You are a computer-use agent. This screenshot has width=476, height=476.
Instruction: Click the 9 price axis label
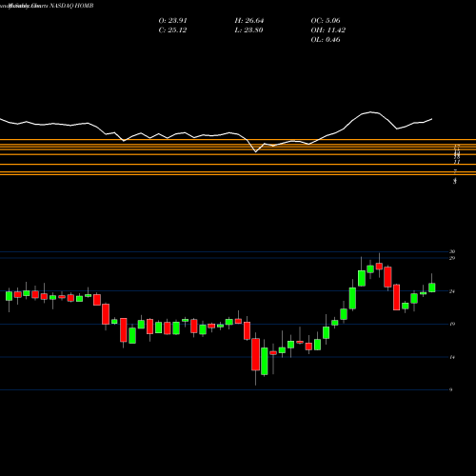[x=451, y=389]
